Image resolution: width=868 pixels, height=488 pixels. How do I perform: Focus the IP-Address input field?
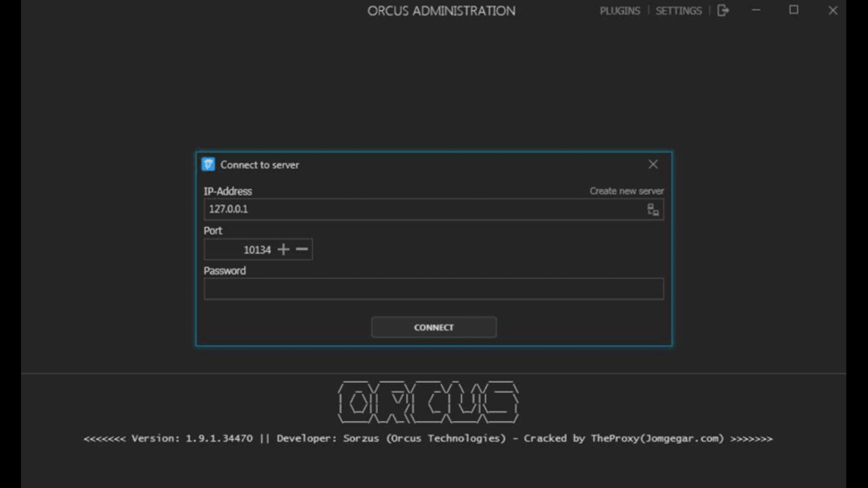[433, 209]
